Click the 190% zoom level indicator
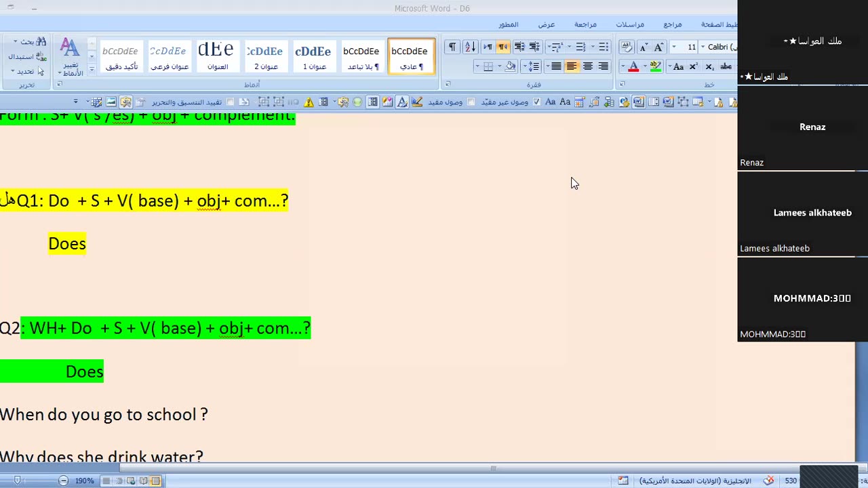Screen dimensions: 868x488 coord(85,481)
